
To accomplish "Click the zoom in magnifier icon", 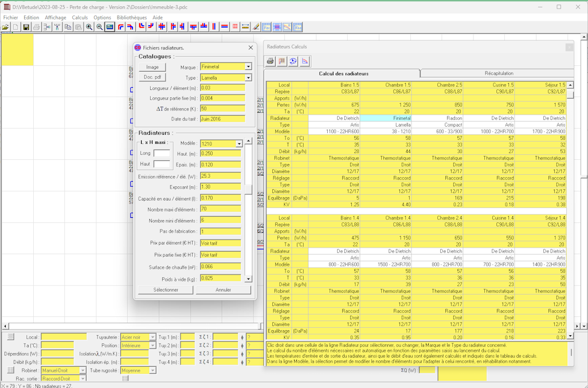I will (x=89, y=27).
